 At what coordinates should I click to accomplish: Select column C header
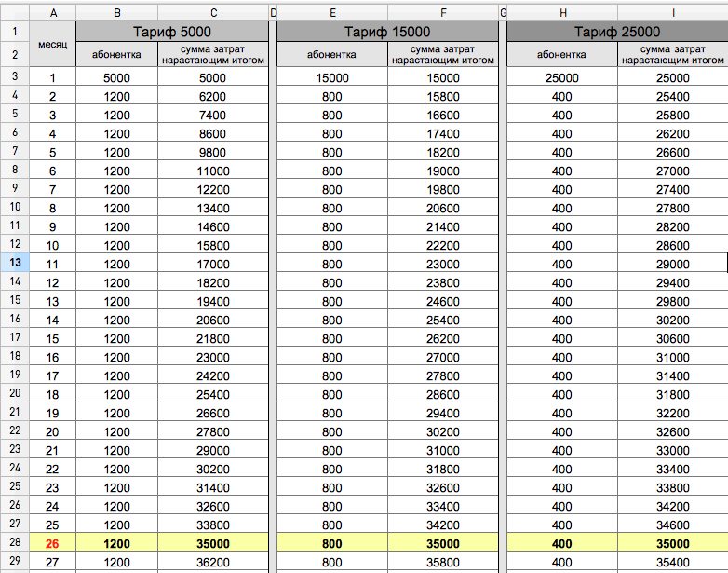pyautogui.click(x=213, y=13)
